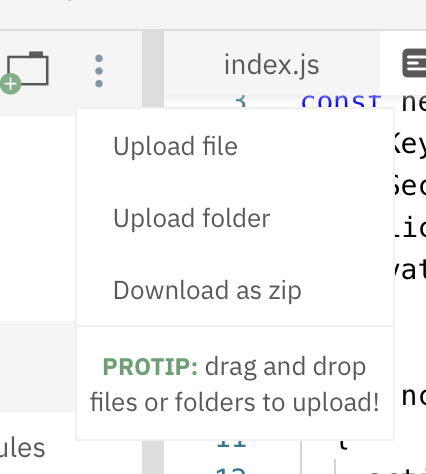426x474 pixels.
Task: Click the green PROTIP label
Action: tap(150, 367)
